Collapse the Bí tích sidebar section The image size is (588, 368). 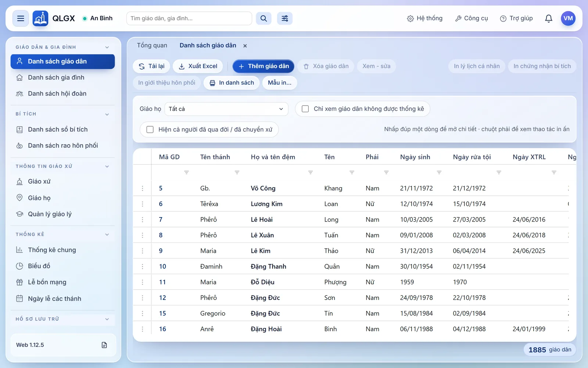tap(107, 114)
